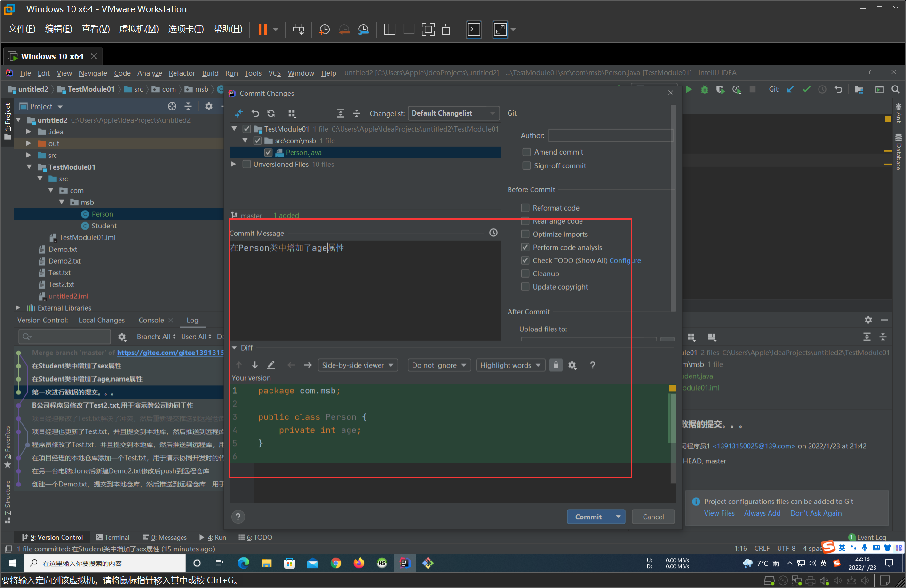906x588 pixels.
Task: Enable Reformat code checkbox
Action: pos(525,208)
